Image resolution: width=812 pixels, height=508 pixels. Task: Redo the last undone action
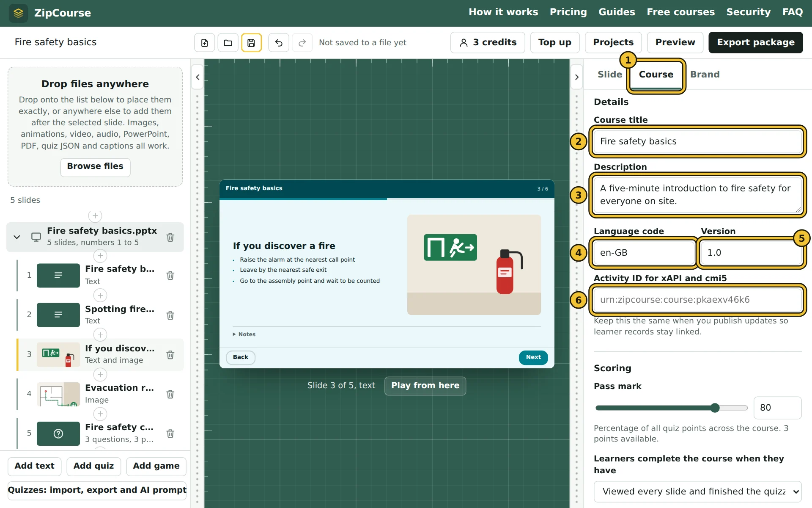point(302,43)
